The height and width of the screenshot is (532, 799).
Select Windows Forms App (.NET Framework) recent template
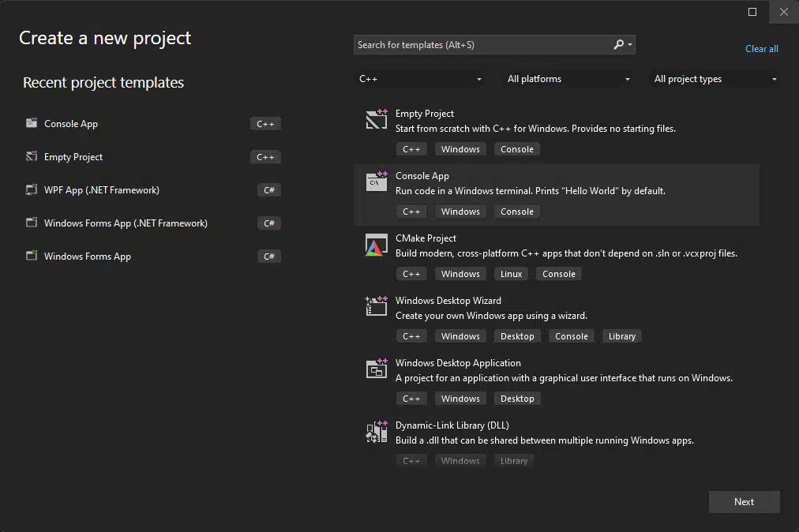[x=126, y=223]
